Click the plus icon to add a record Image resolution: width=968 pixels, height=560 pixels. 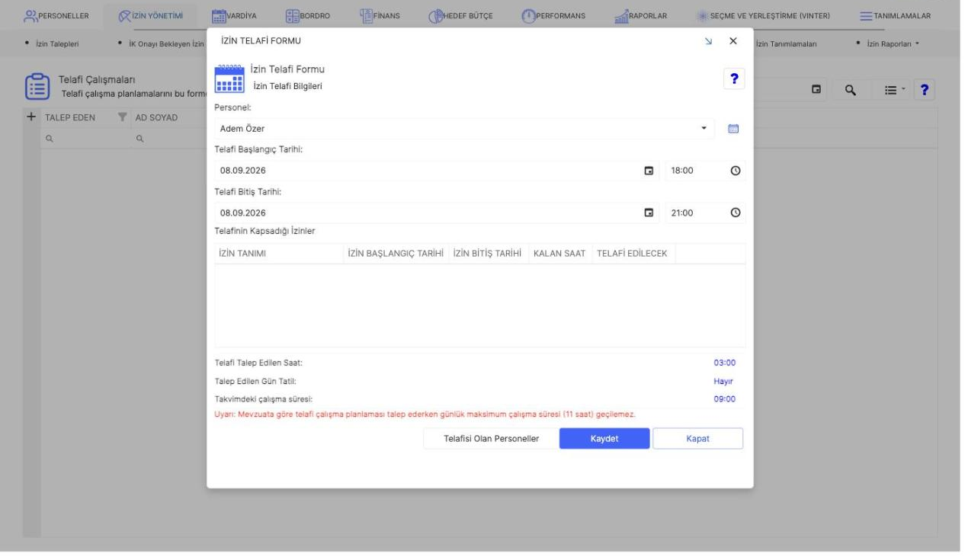(30, 117)
